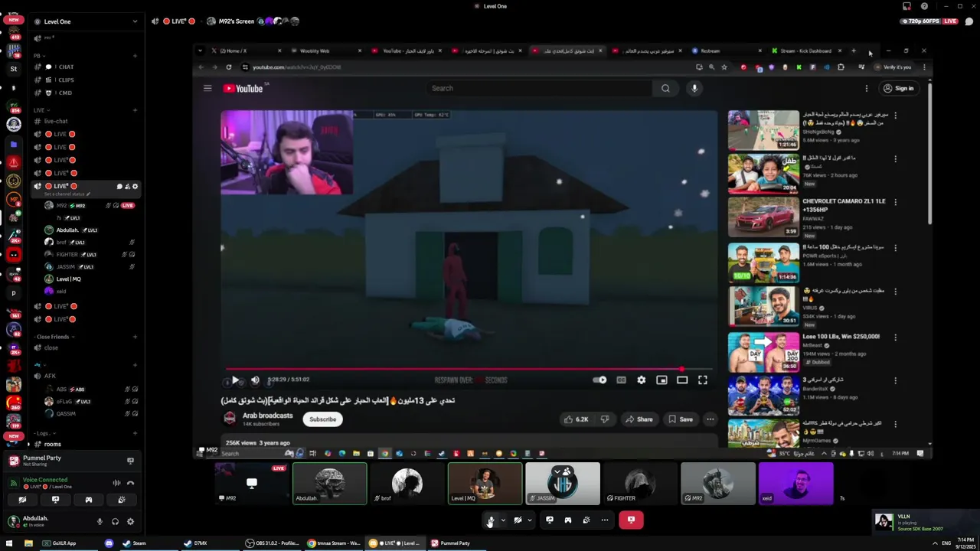The image size is (980, 551).
Task: Start an activity from call control bar
Action: tap(567, 520)
